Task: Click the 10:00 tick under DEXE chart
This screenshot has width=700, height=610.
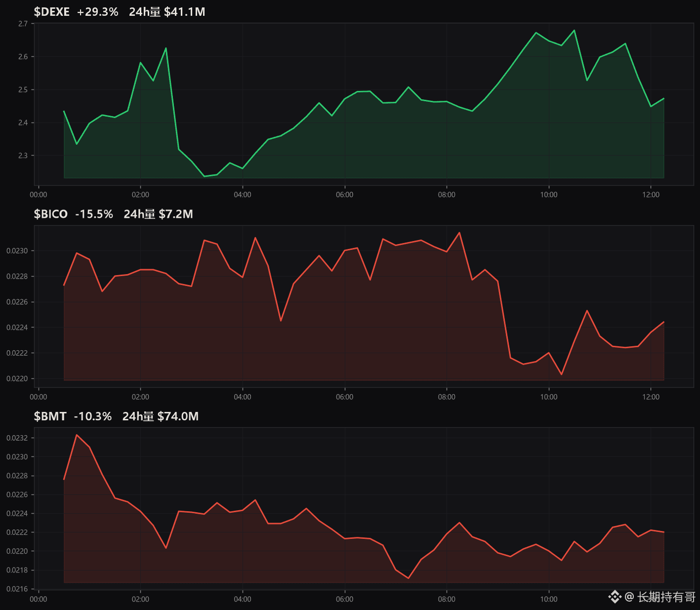Action: tap(549, 195)
